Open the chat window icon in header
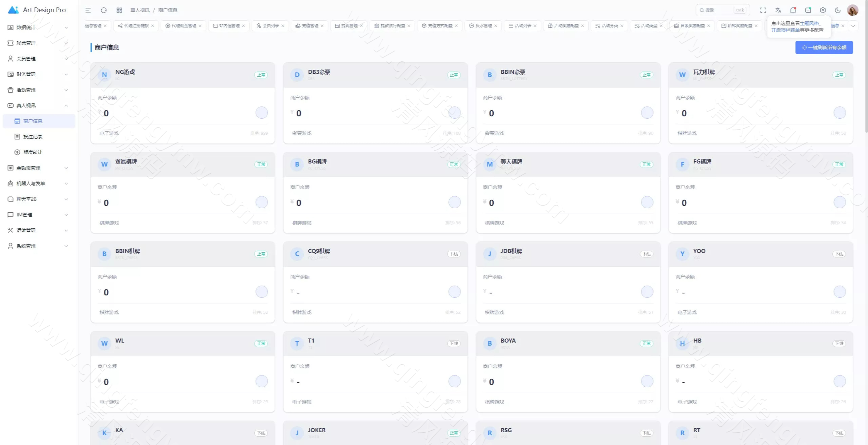Image resolution: width=868 pixels, height=445 pixels. (x=808, y=10)
